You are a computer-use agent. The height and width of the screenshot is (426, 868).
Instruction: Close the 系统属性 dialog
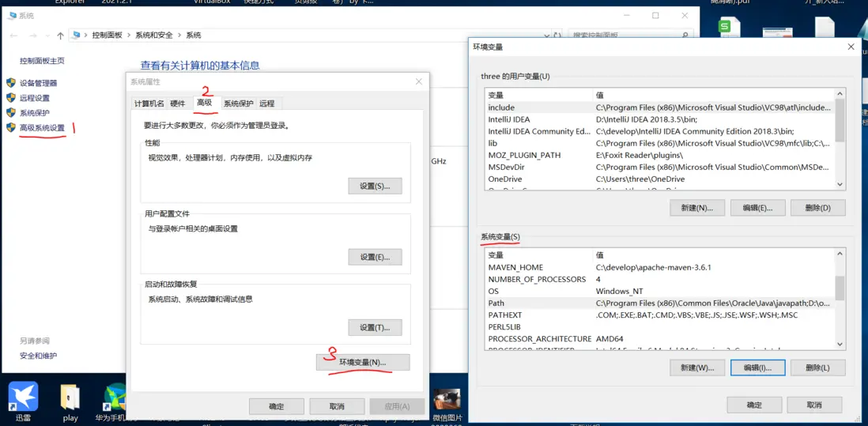click(418, 82)
